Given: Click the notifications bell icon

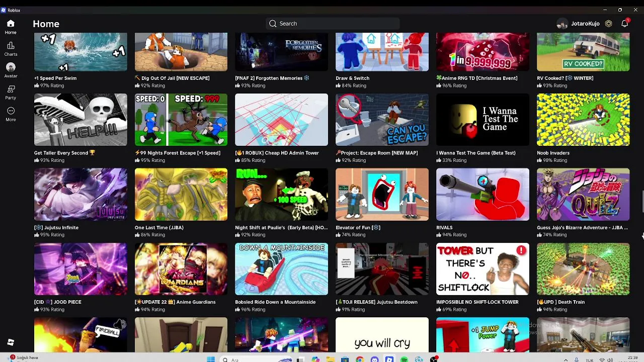Looking at the screenshot, I should tap(625, 24).
